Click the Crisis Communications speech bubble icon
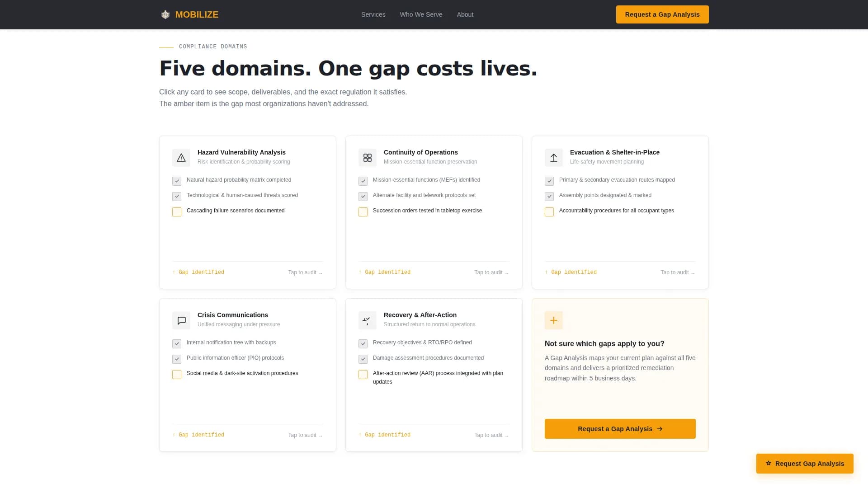Screen dimensions: 868x488 pyautogui.click(x=181, y=320)
